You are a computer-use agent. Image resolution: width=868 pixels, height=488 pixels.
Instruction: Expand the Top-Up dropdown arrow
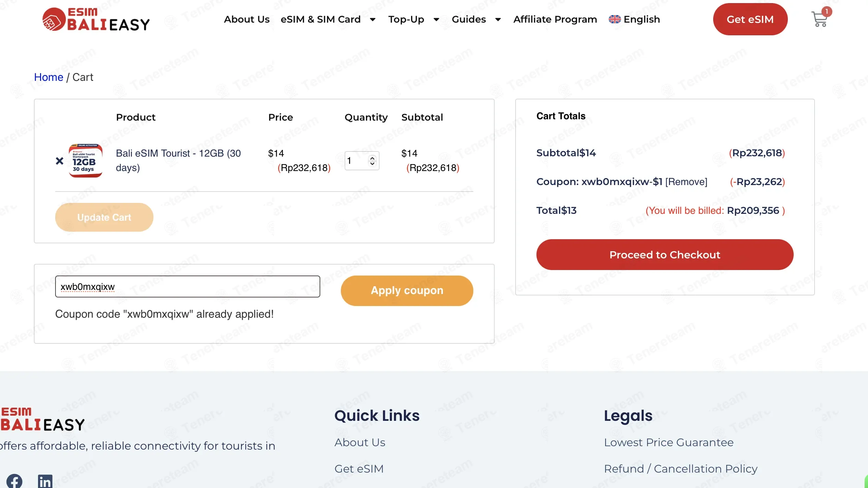(x=436, y=20)
